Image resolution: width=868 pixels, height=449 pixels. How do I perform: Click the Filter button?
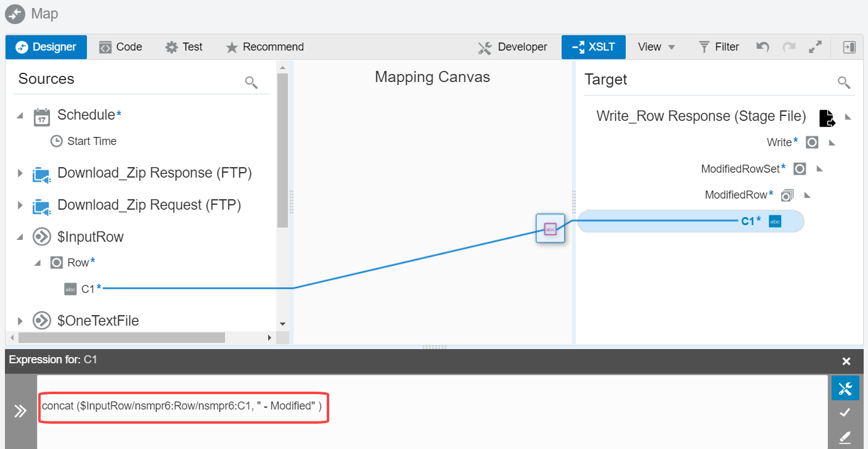click(718, 46)
